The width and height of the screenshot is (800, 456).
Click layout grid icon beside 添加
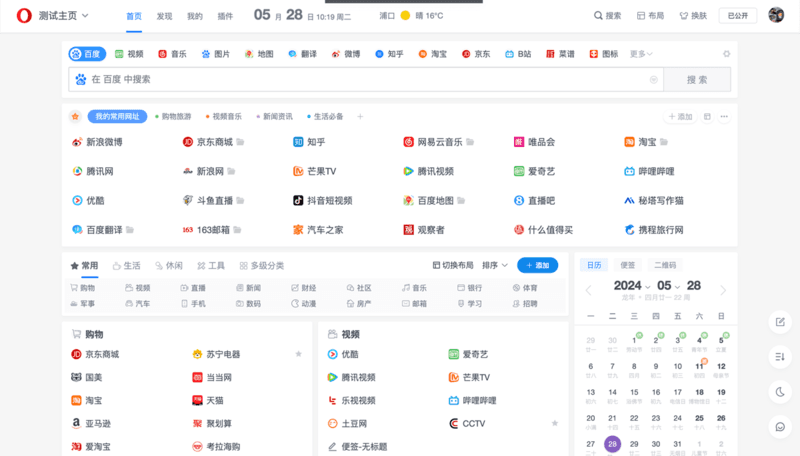pos(707,117)
